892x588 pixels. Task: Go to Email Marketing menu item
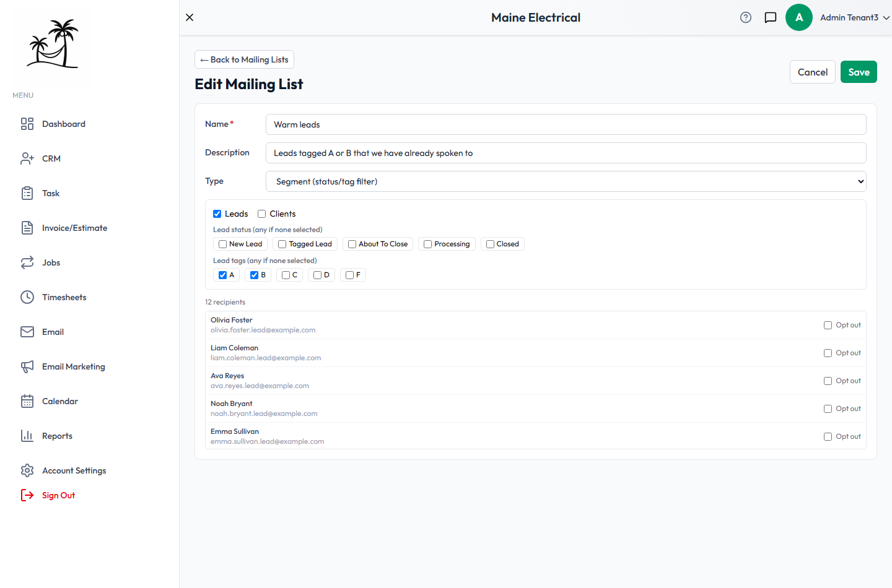point(73,366)
